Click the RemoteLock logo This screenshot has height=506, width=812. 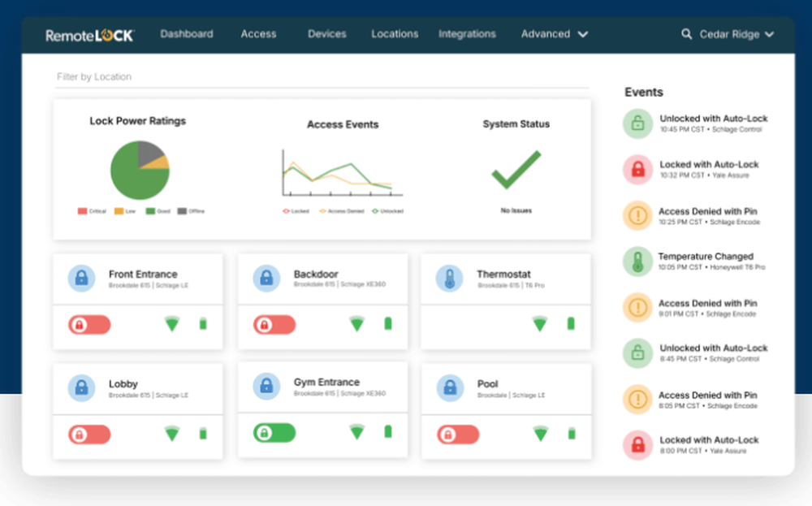point(89,34)
